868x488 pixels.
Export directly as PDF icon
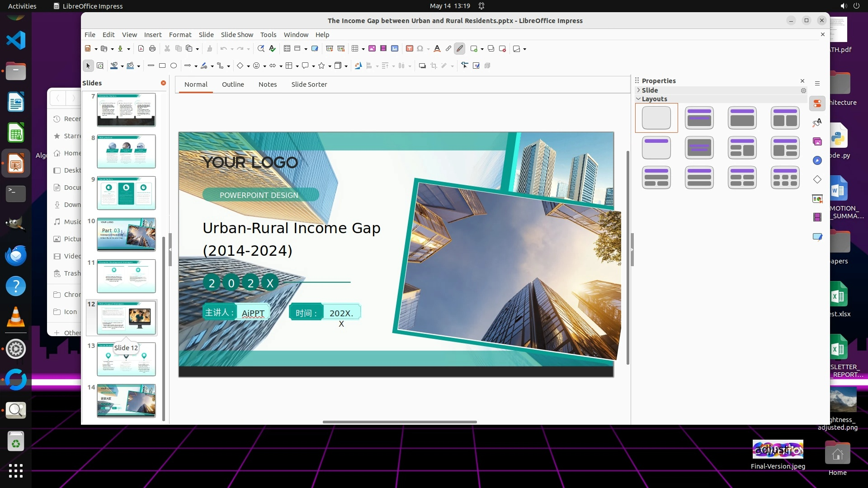[141, 49]
